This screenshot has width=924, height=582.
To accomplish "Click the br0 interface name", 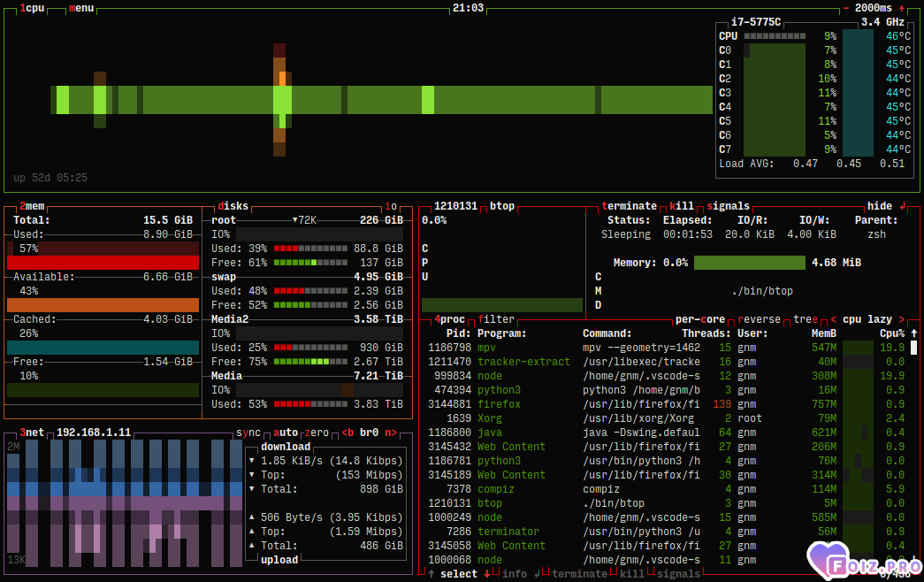I will pos(369,433).
